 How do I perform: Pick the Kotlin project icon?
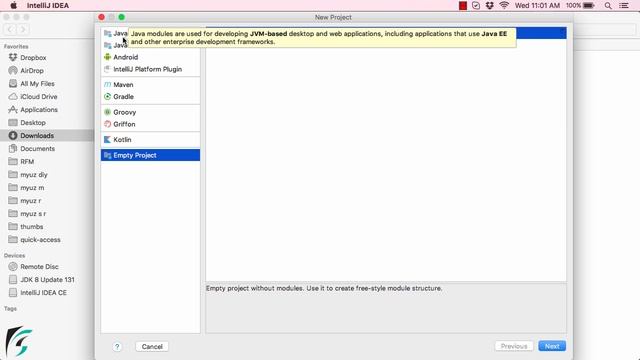(x=107, y=140)
